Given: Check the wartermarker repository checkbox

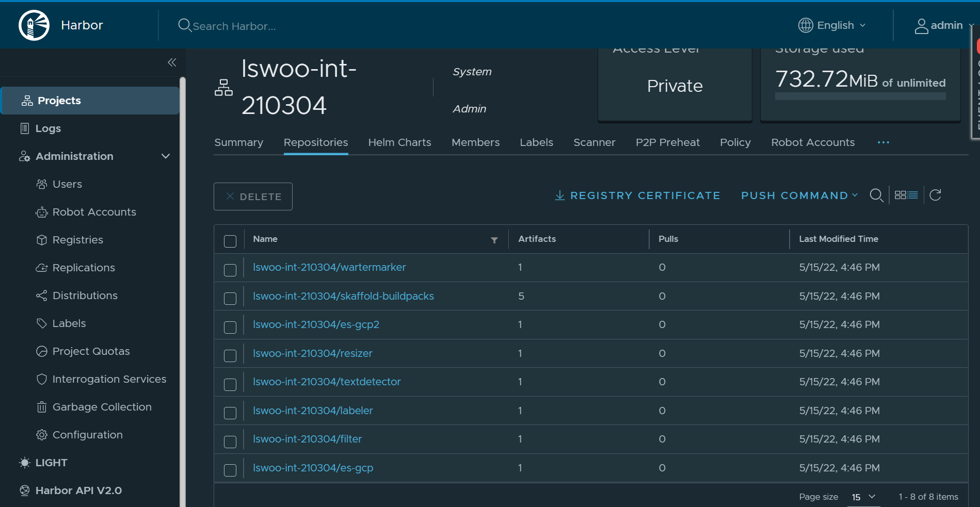Looking at the screenshot, I should pos(230,270).
